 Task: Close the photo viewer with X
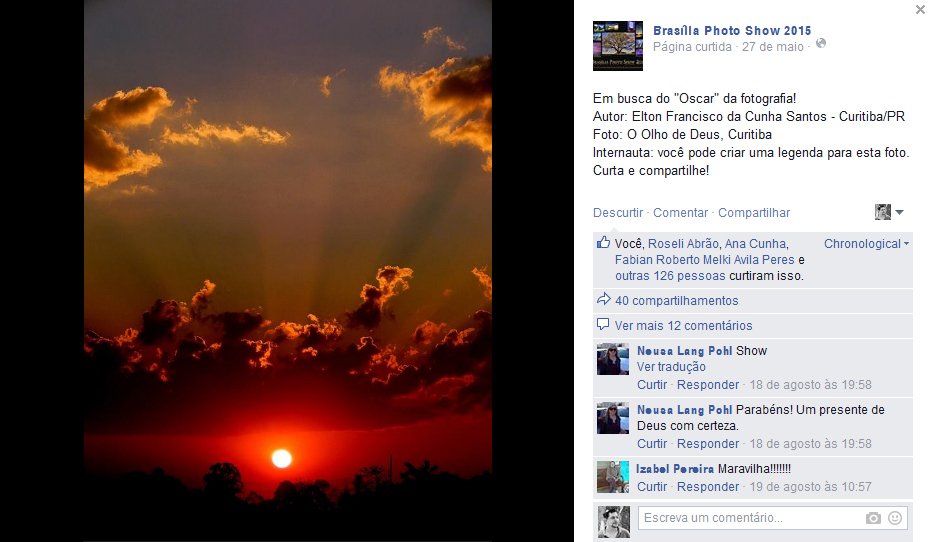coord(920,9)
